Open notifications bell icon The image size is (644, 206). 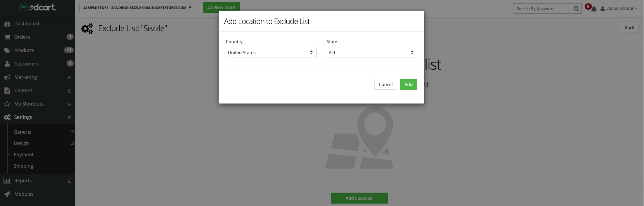[x=594, y=9]
